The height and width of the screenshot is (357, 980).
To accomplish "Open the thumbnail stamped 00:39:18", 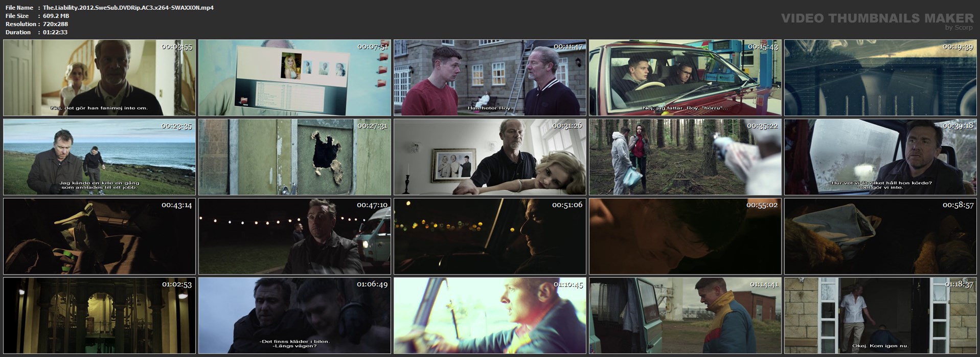I will 880,157.
